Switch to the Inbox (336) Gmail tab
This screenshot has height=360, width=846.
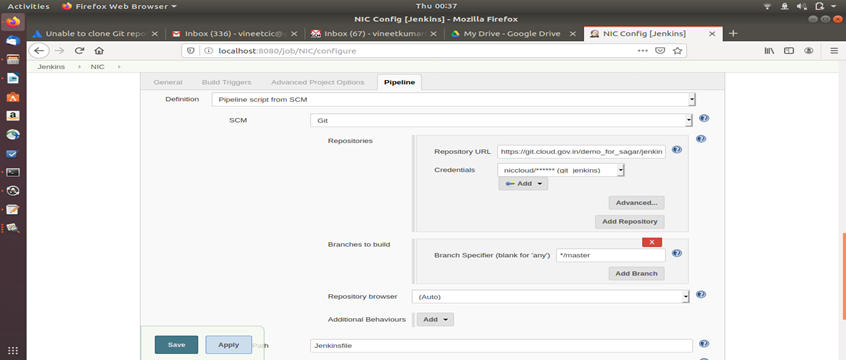point(234,33)
